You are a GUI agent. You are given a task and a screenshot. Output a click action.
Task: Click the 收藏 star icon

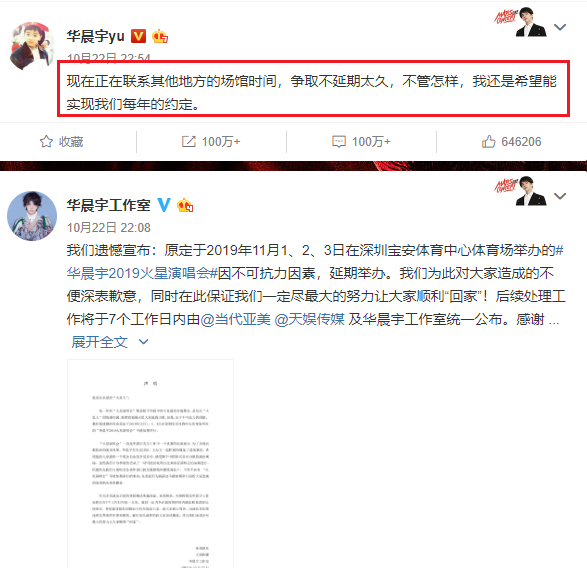tap(46, 142)
